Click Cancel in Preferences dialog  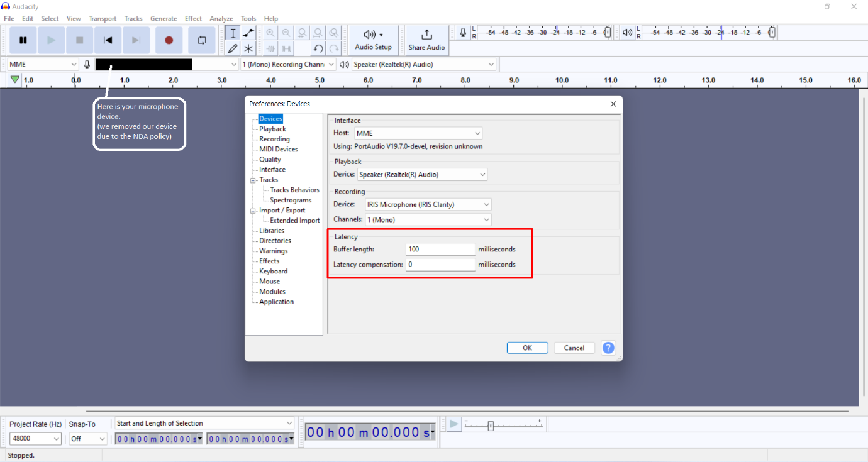[x=574, y=348]
